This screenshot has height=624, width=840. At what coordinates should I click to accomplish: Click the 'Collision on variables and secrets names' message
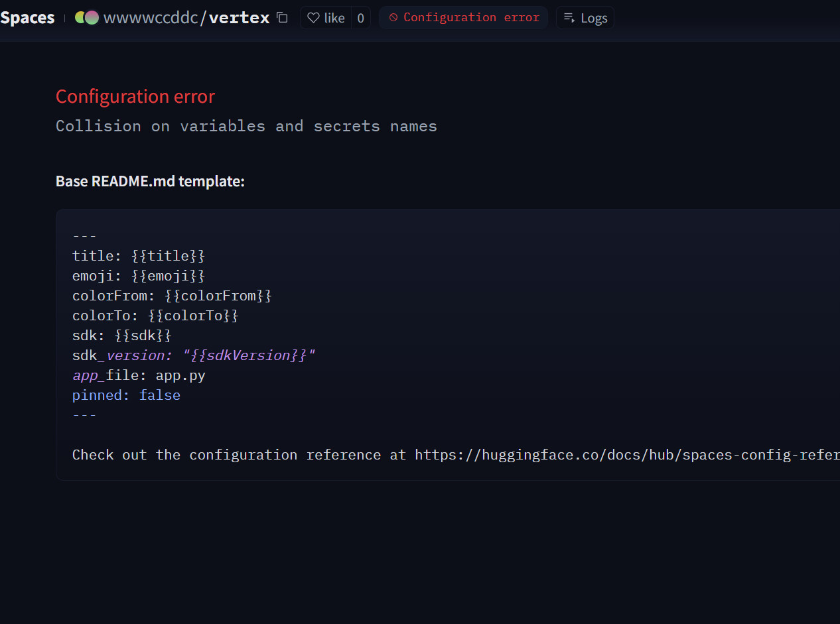246,126
